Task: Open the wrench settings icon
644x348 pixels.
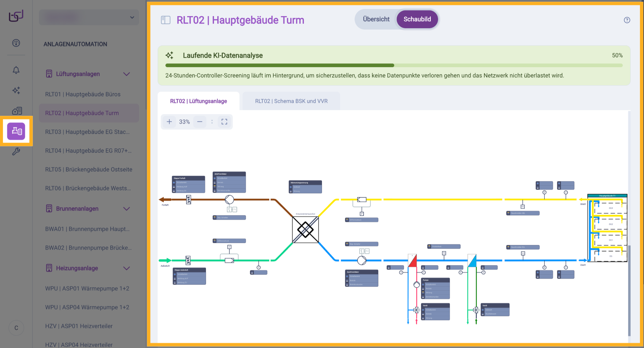Action: click(16, 152)
